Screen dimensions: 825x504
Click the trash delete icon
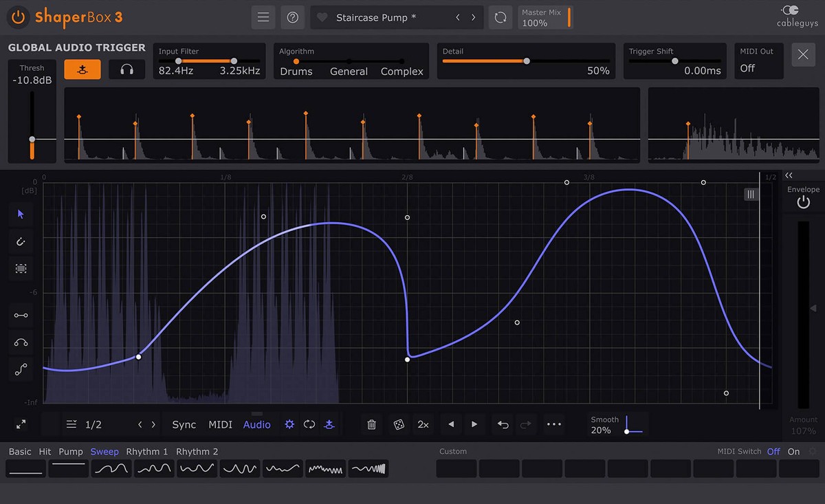tap(371, 425)
